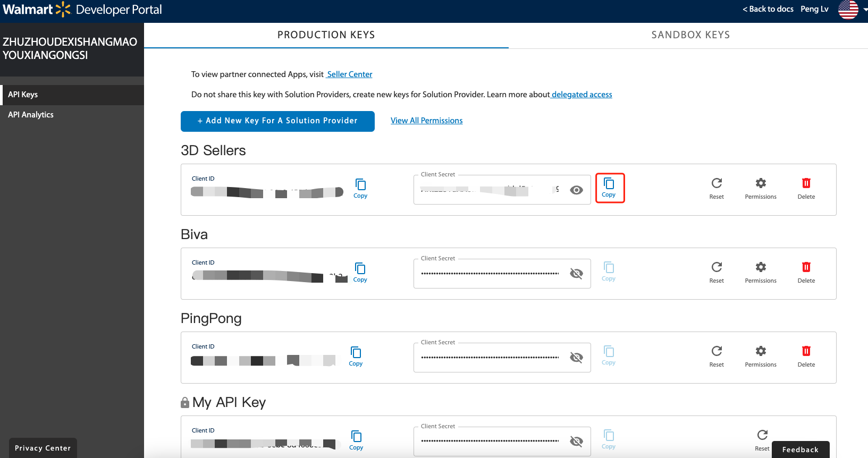Reset the Biva key
Viewport: 868px width, 458px height.
pos(717,273)
